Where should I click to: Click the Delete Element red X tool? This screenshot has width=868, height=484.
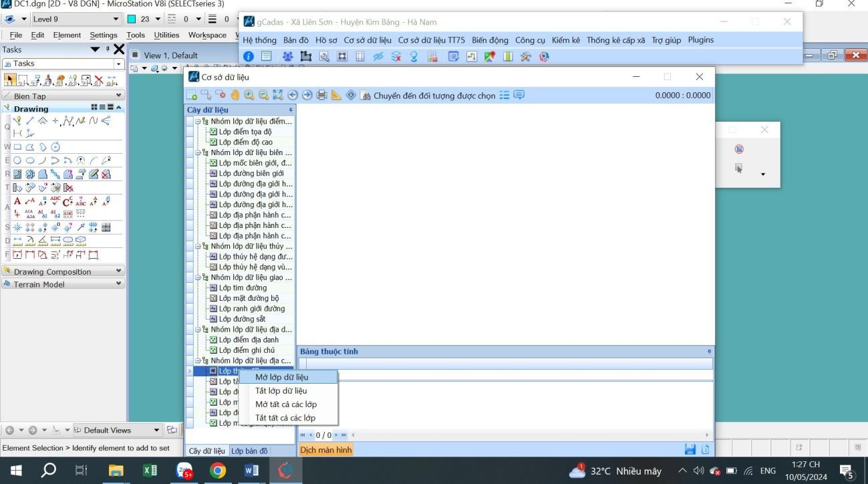pos(98,80)
